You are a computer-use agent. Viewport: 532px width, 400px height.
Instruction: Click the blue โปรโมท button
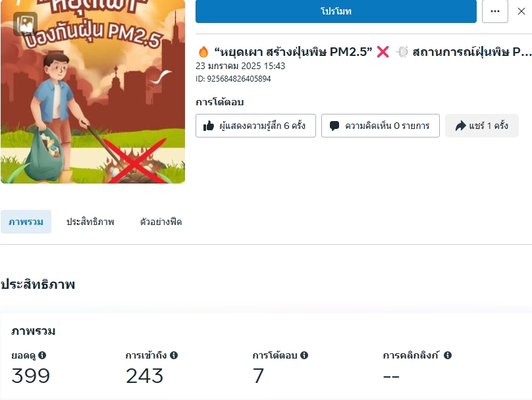click(x=336, y=11)
